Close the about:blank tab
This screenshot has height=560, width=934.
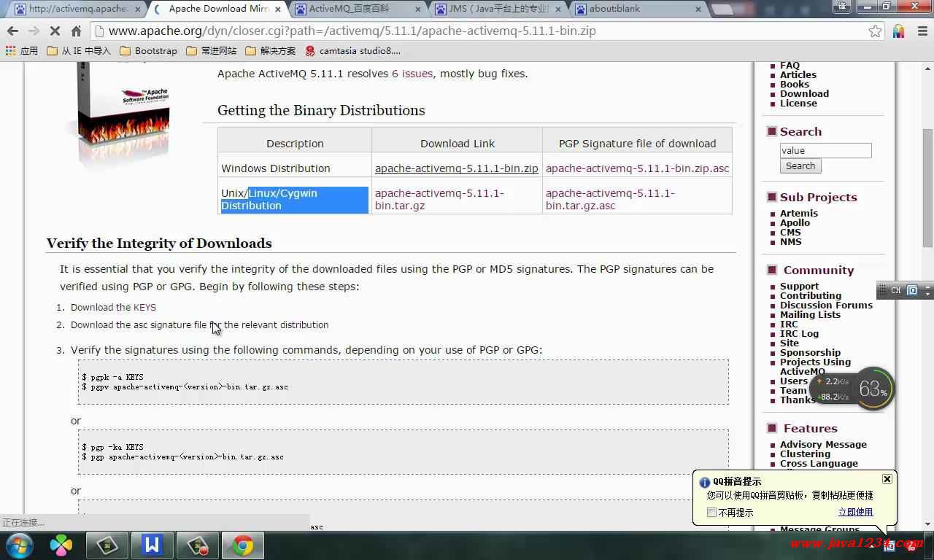coord(697,9)
